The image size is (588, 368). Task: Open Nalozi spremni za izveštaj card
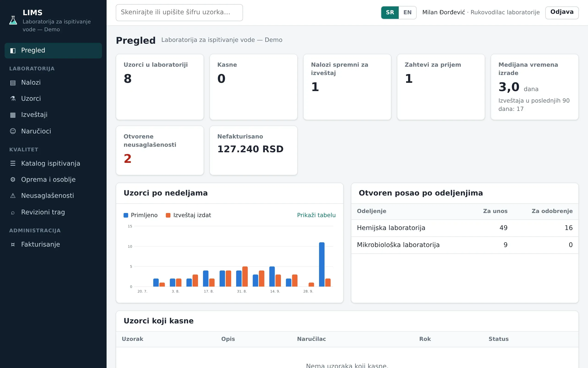[347, 87]
